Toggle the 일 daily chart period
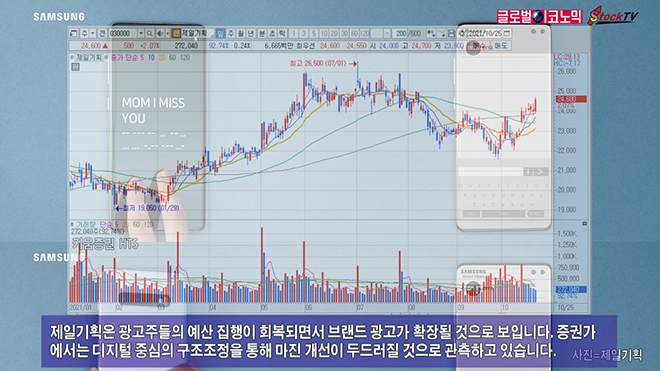This screenshot has width=660, height=371. (220, 33)
